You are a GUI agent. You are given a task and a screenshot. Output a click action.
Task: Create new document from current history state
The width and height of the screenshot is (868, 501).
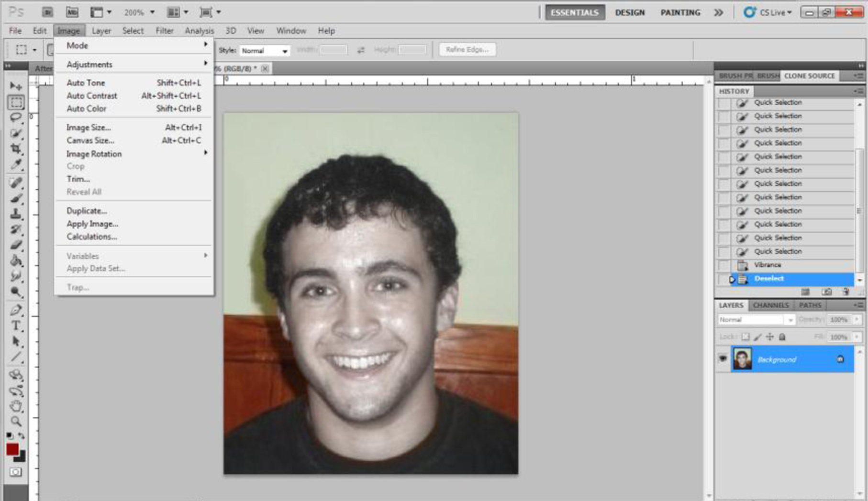click(806, 292)
